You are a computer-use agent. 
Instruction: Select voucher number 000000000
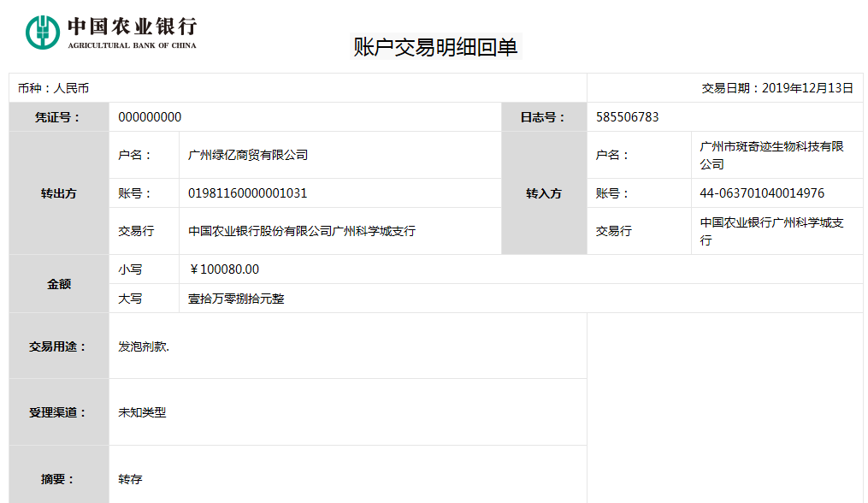[150, 117]
